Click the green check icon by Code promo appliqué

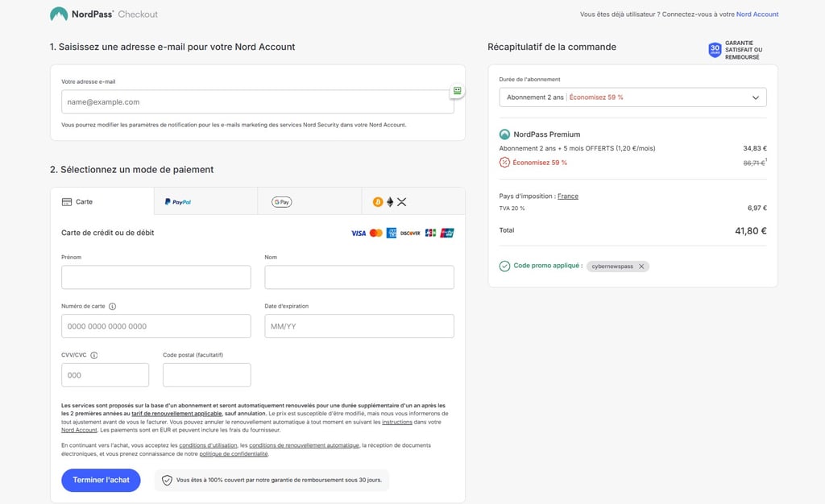504,266
